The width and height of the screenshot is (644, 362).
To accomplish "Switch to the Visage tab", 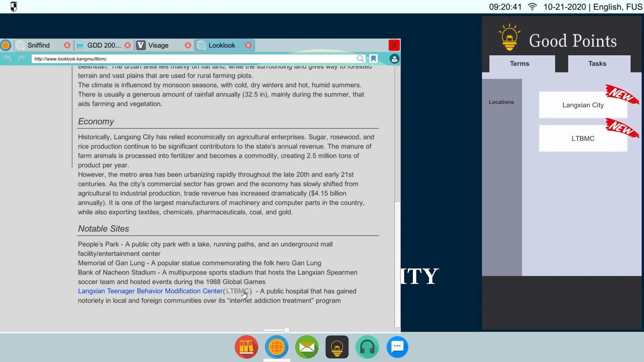I will coord(158,45).
